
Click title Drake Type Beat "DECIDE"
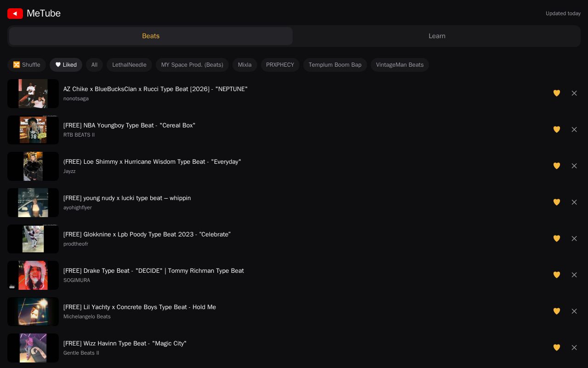(153, 270)
